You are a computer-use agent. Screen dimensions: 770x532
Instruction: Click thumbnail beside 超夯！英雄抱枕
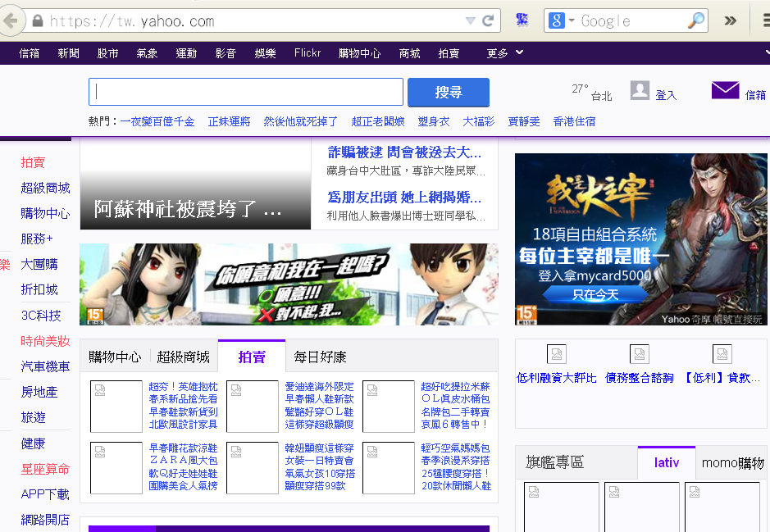(116, 407)
